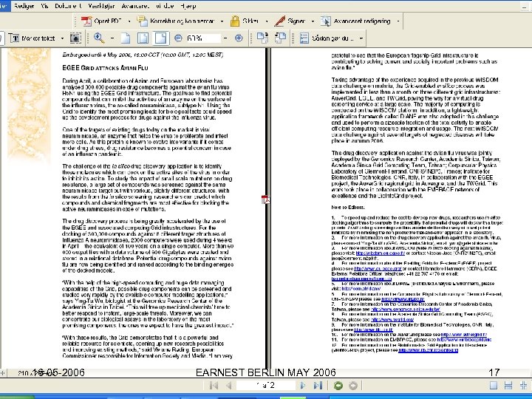Open the Vis menu
Viewport: 532px width, 399px height.
44,6
